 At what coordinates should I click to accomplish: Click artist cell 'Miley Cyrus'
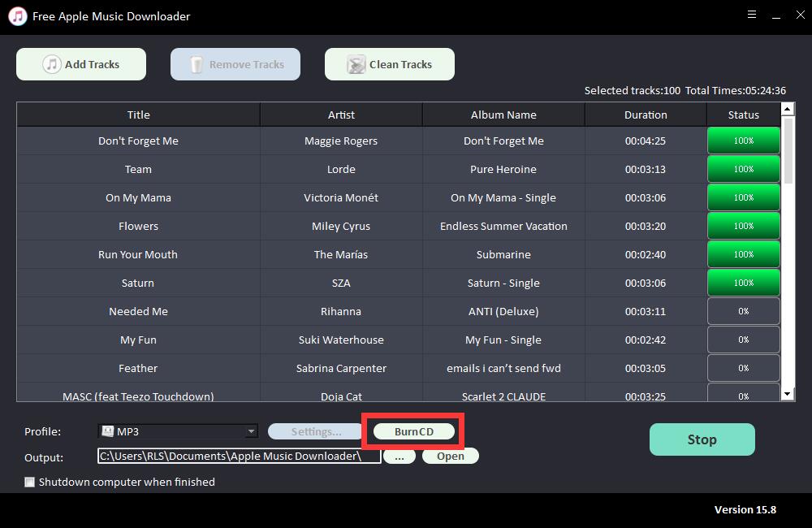click(x=341, y=227)
